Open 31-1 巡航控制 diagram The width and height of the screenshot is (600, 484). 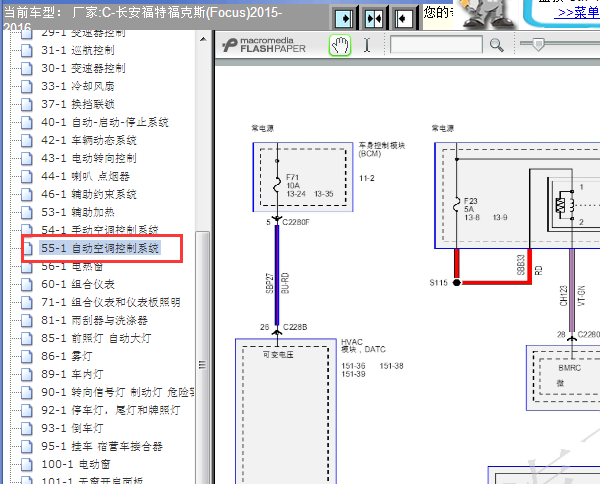click(x=78, y=50)
